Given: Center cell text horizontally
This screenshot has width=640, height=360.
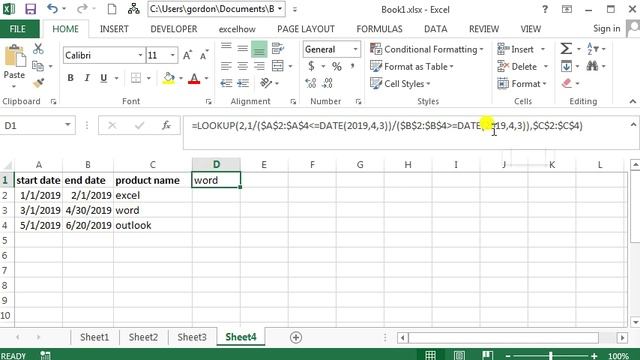Looking at the screenshot, I should (242, 66).
